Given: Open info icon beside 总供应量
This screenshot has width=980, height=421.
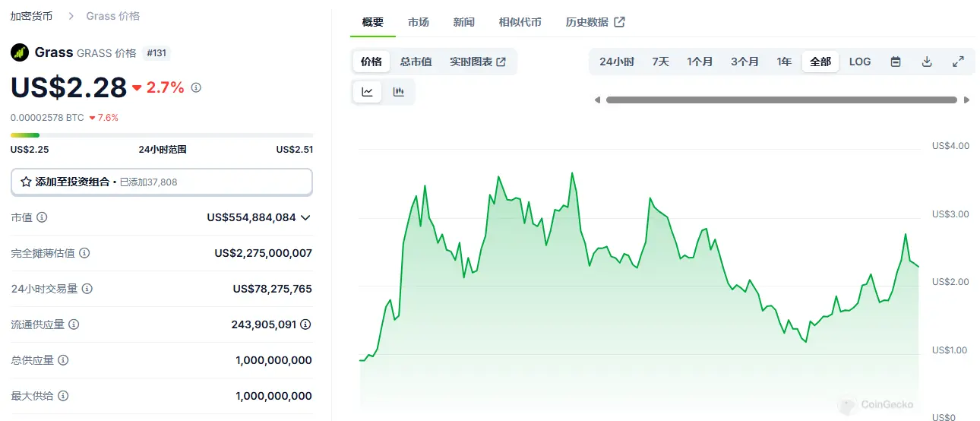Looking at the screenshot, I should 63,360.
